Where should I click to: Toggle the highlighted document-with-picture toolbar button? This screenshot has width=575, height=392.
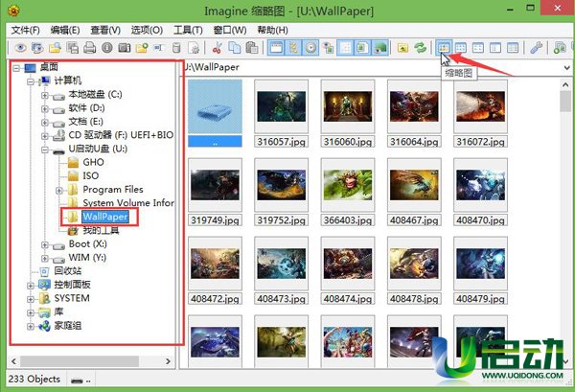362,48
